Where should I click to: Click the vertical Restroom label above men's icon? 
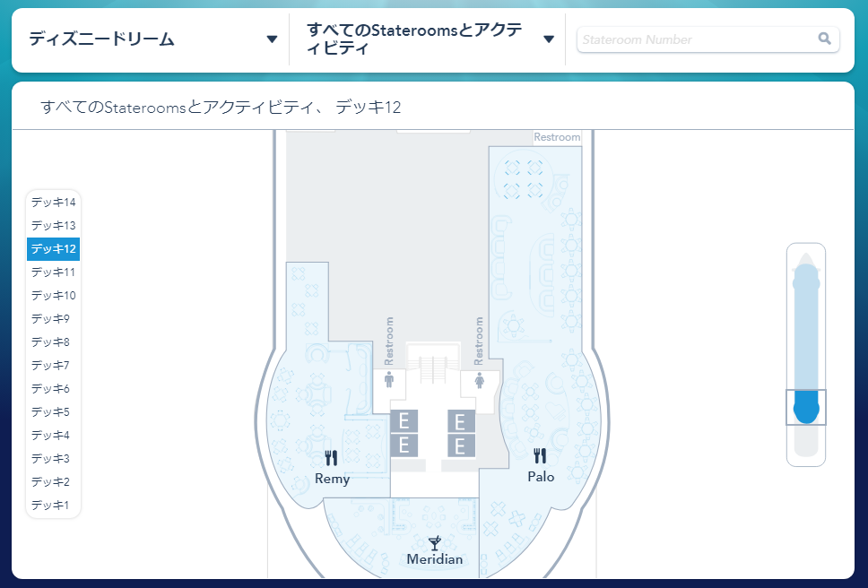(x=389, y=341)
